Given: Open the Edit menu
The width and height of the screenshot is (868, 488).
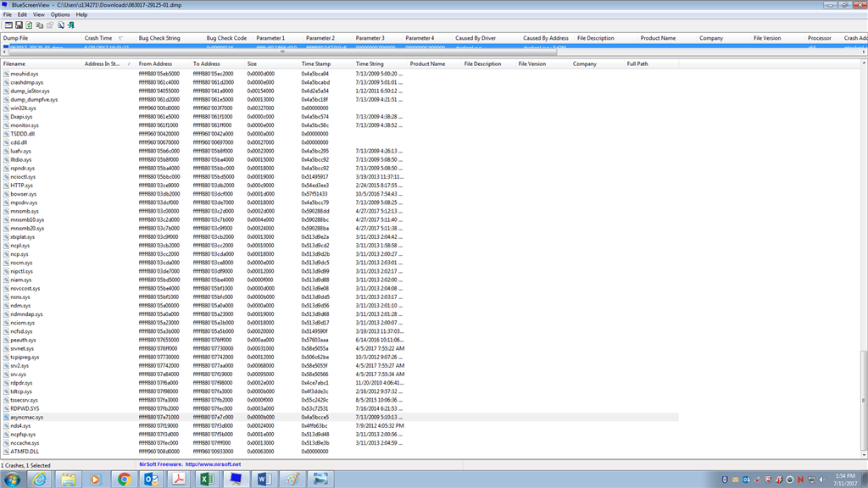Looking at the screenshot, I should [22, 15].
